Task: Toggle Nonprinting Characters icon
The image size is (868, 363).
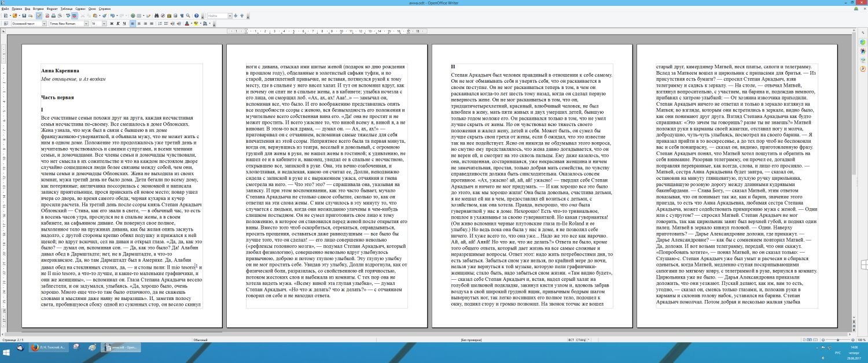Action: (x=182, y=16)
